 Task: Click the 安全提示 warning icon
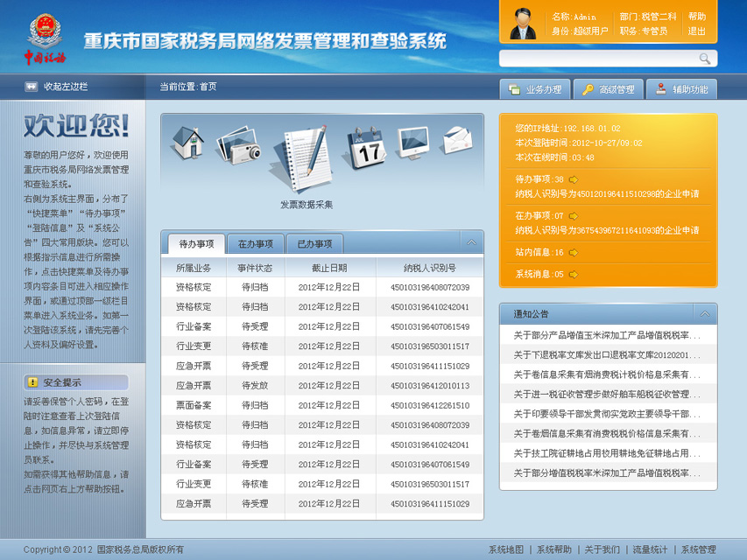(x=33, y=381)
